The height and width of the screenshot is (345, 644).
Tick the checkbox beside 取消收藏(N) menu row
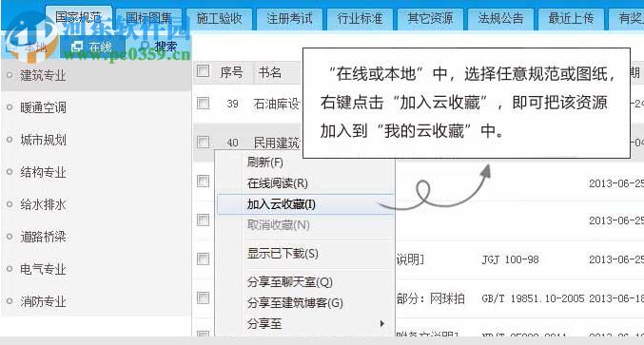[x=204, y=220]
